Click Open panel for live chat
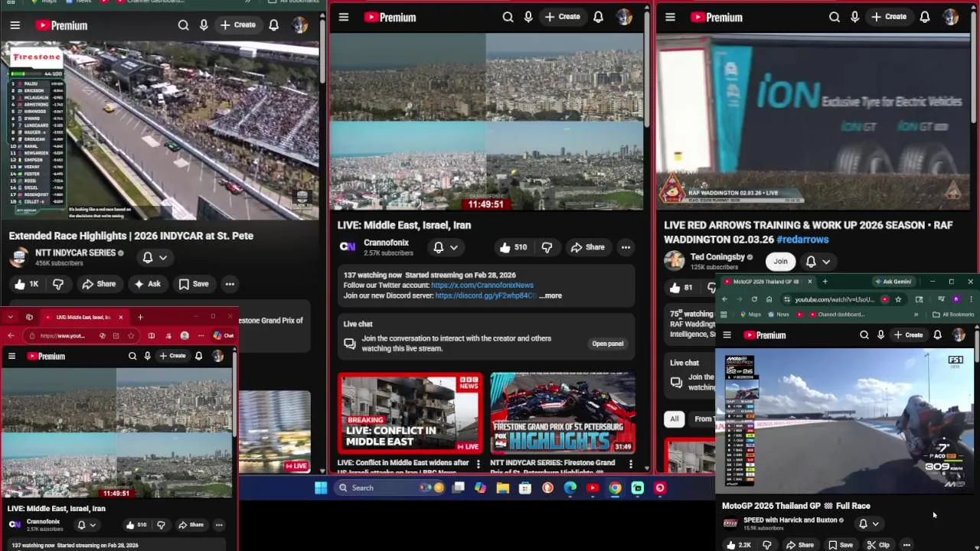The width and height of the screenshot is (980, 551). pos(608,344)
